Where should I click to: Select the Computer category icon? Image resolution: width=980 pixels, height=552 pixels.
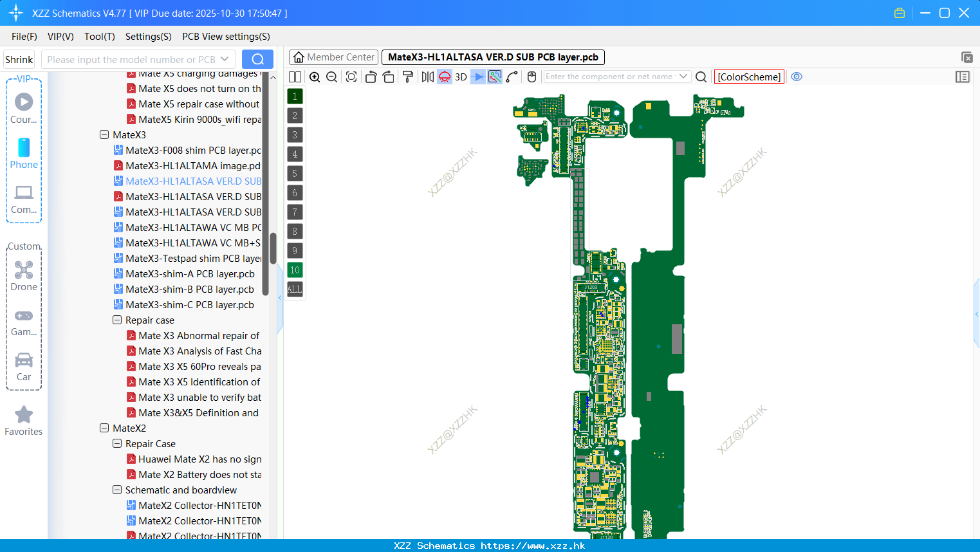[x=24, y=199]
